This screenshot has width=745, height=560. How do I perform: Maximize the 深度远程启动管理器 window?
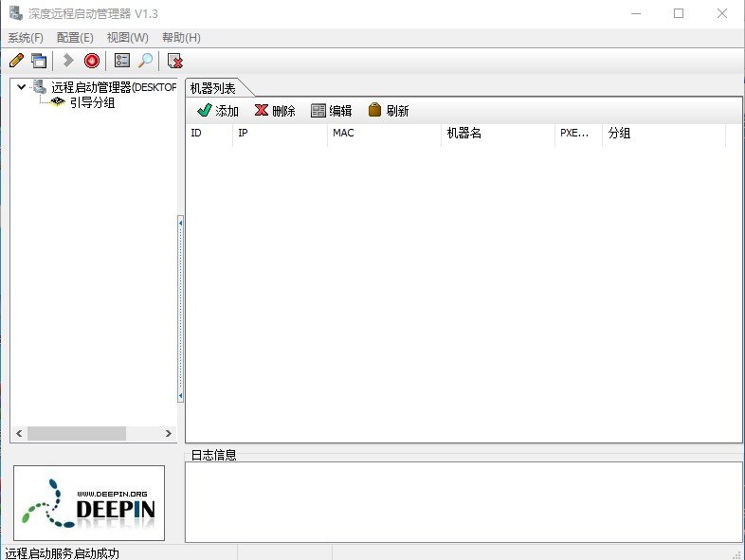pos(679,13)
